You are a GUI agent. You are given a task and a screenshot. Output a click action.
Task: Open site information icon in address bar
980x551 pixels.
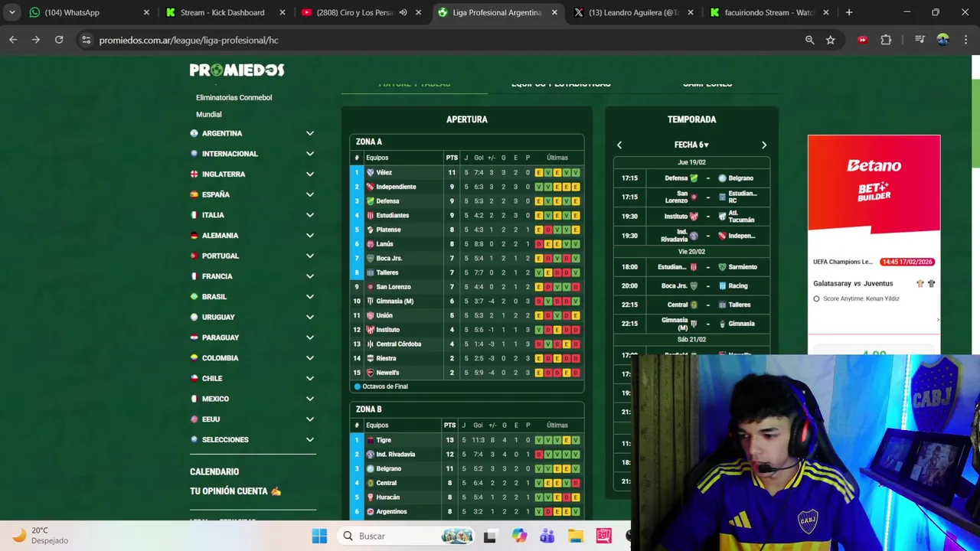pyautogui.click(x=86, y=40)
